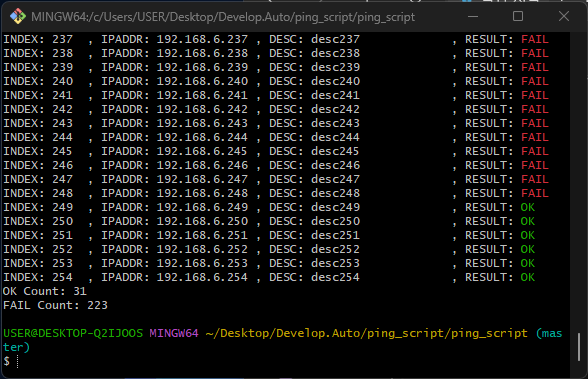
Task: Click the IP address 192.168.6.237
Action: 202,39
